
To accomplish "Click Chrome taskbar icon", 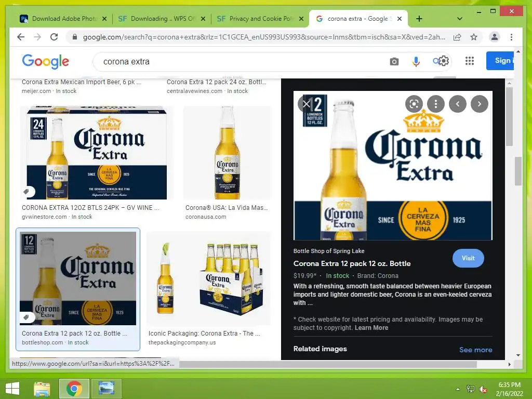I will [74, 389].
